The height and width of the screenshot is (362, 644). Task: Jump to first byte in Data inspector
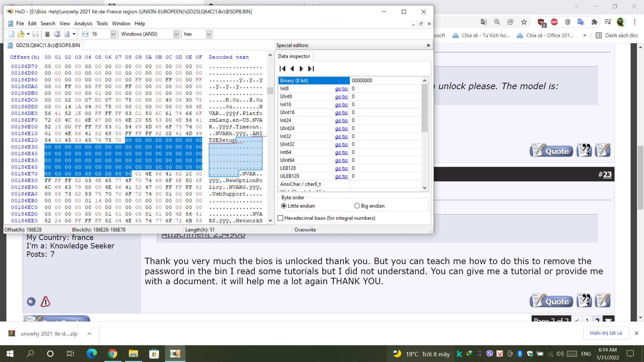tap(282, 69)
